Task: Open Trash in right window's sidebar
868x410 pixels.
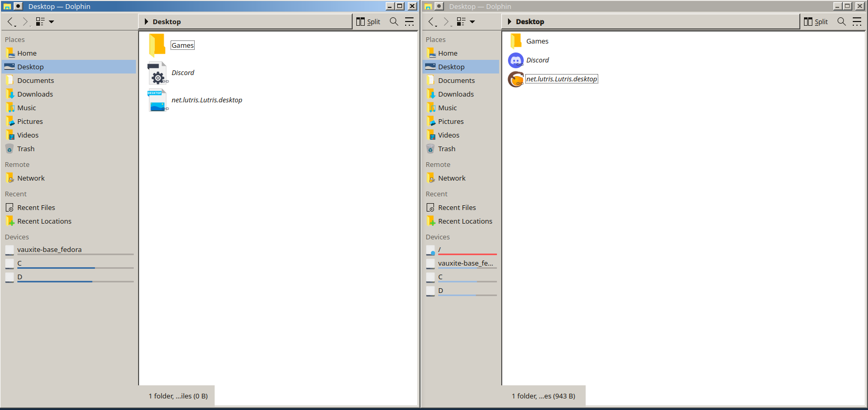Action: [461, 149]
